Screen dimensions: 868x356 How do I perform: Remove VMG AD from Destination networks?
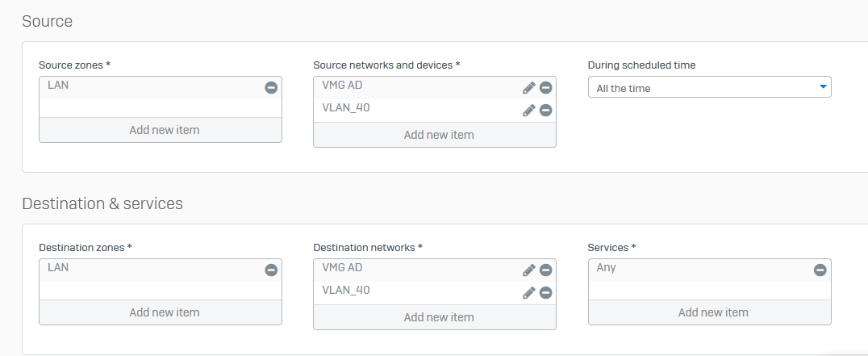click(545, 270)
